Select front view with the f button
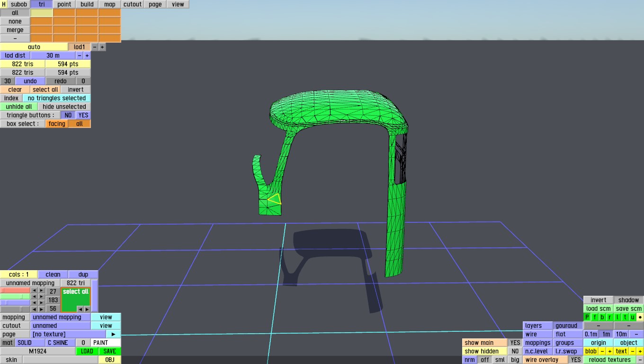The height and width of the screenshot is (364, 644). tap(595, 317)
